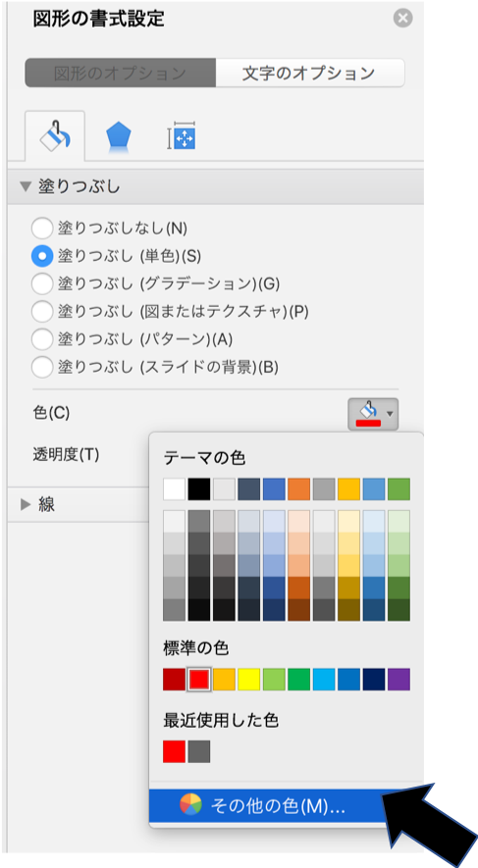Screen dimensions: 478x868
Task: Pick the purple standard color swatch
Action: point(398,680)
